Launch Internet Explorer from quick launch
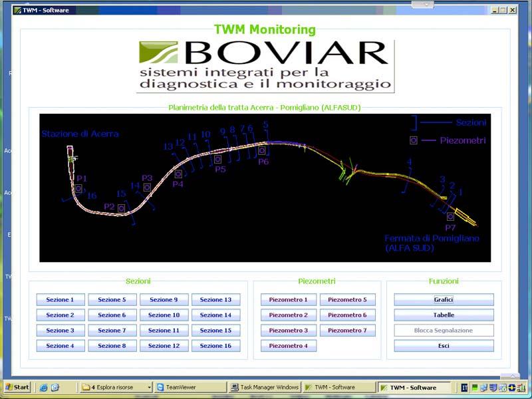The image size is (532, 399). pyautogui.click(x=43, y=388)
